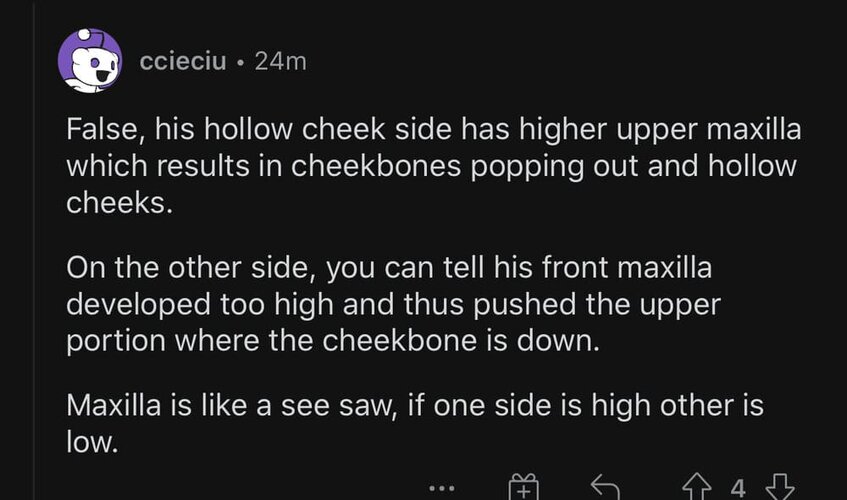
Task: Click the word "cheeks." ending first paragraph
Action: (x=119, y=202)
